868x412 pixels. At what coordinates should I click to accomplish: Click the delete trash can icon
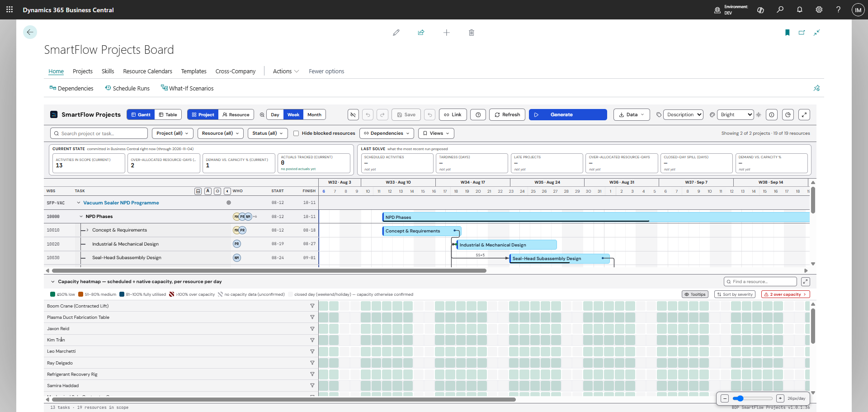coord(472,33)
